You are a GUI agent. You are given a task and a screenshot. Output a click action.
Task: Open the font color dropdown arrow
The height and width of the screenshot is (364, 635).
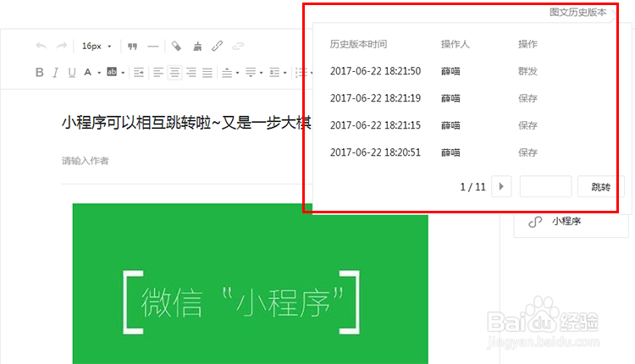(x=99, y=73)
